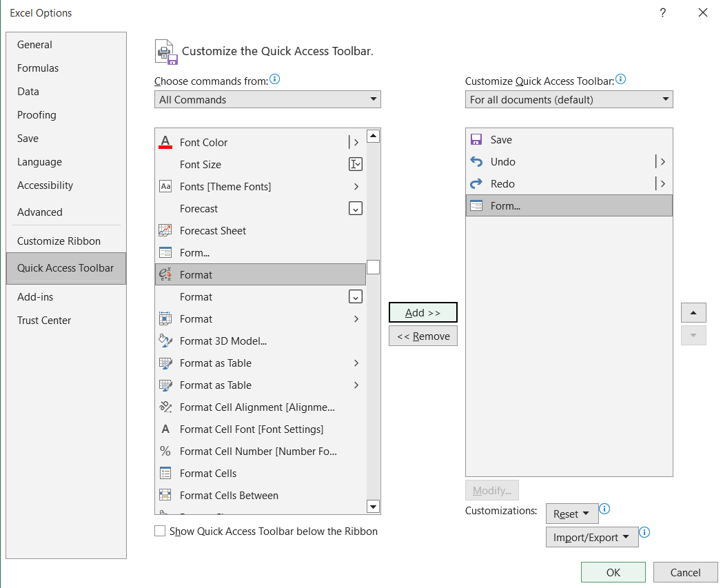
Task: Click the Format cells-grid icon with submenu
Action: (165, 318)
